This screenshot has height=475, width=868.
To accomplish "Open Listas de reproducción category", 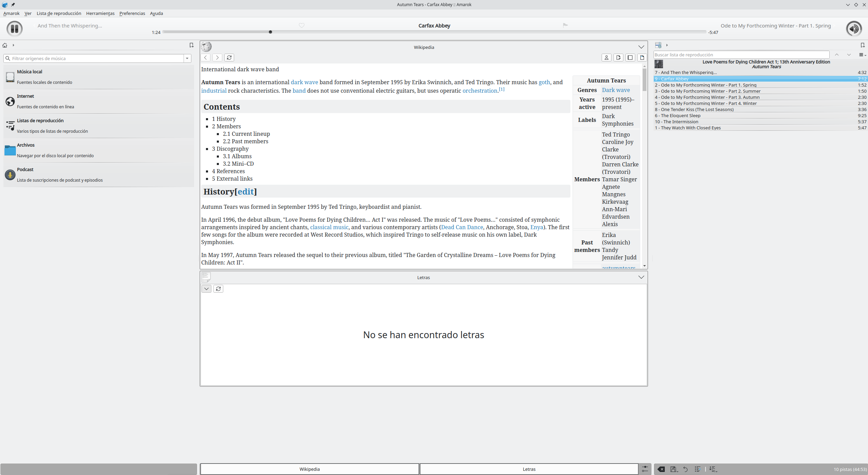I will click(98, 126).
